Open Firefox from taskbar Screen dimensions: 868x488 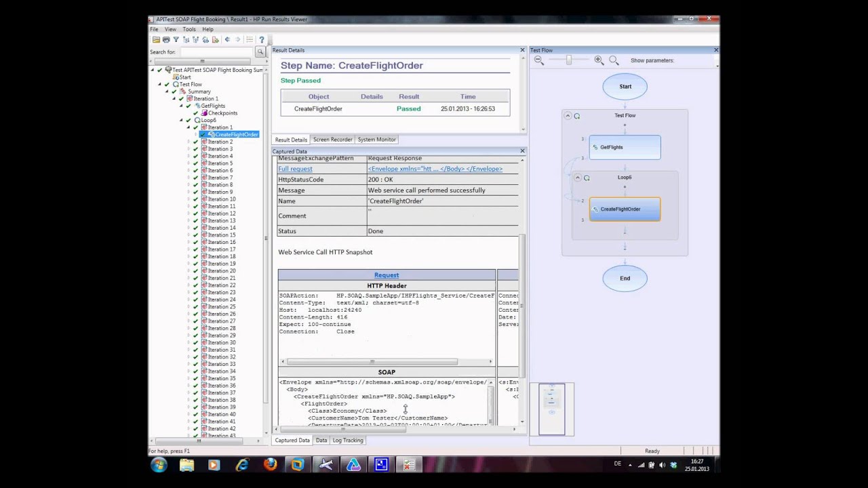[270, 465]
